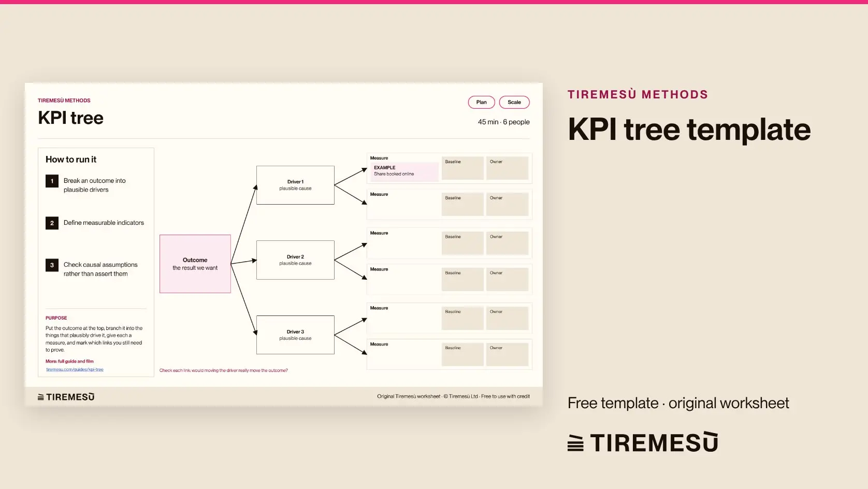
Task: Click the "Check each link" prompt text
Action: pos(223,370)
